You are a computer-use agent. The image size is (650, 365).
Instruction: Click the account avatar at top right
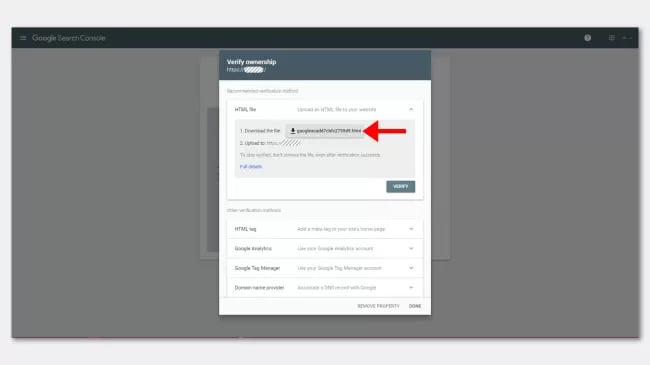[627, 38]
